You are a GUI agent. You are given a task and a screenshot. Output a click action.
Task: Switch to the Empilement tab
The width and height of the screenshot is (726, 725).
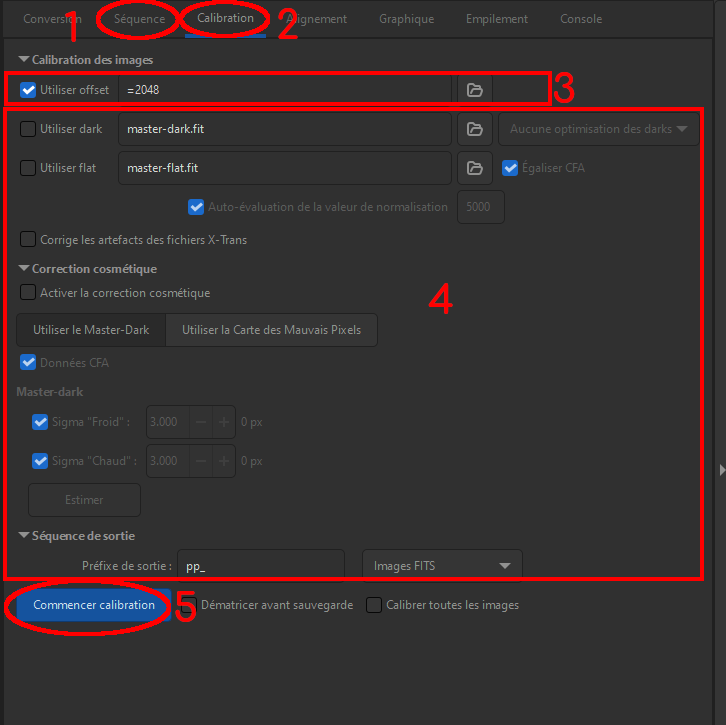[x=496, y=19]
